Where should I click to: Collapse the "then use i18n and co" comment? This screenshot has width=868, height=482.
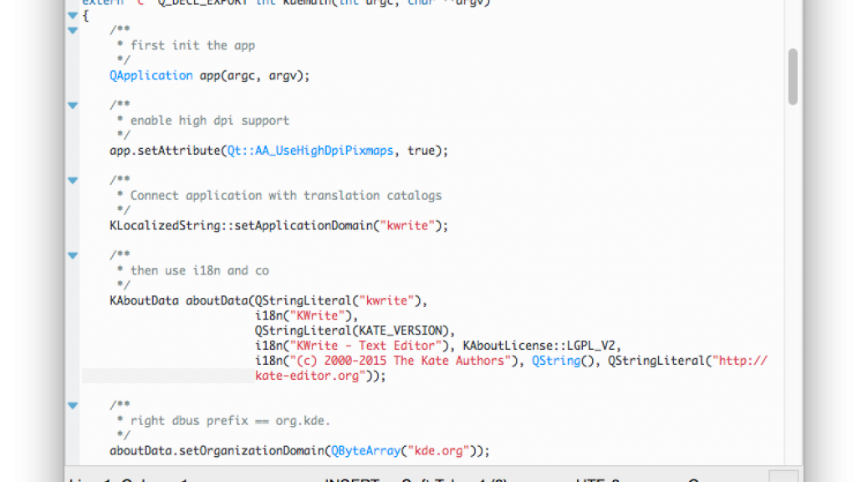73,255
